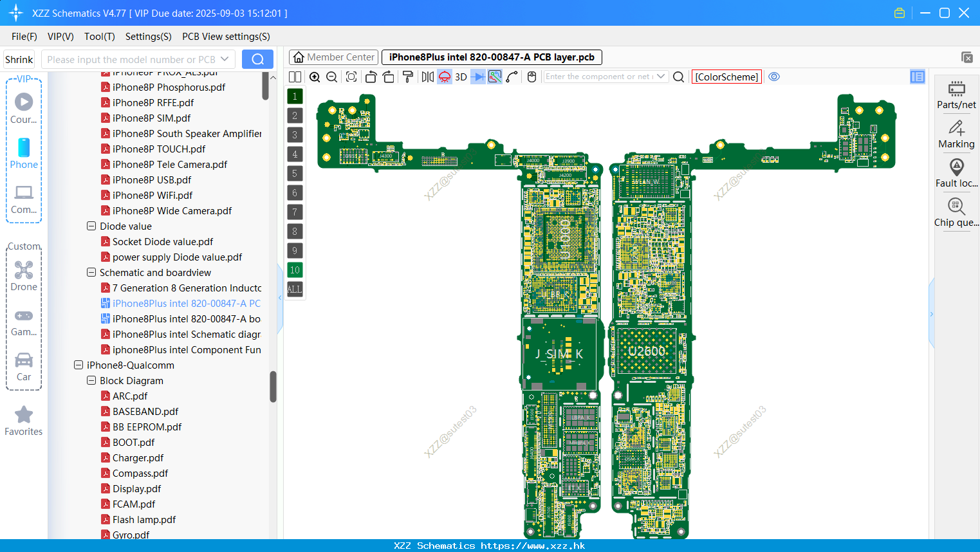Select the Phone category
980x552 pixels.
[24, 154]
